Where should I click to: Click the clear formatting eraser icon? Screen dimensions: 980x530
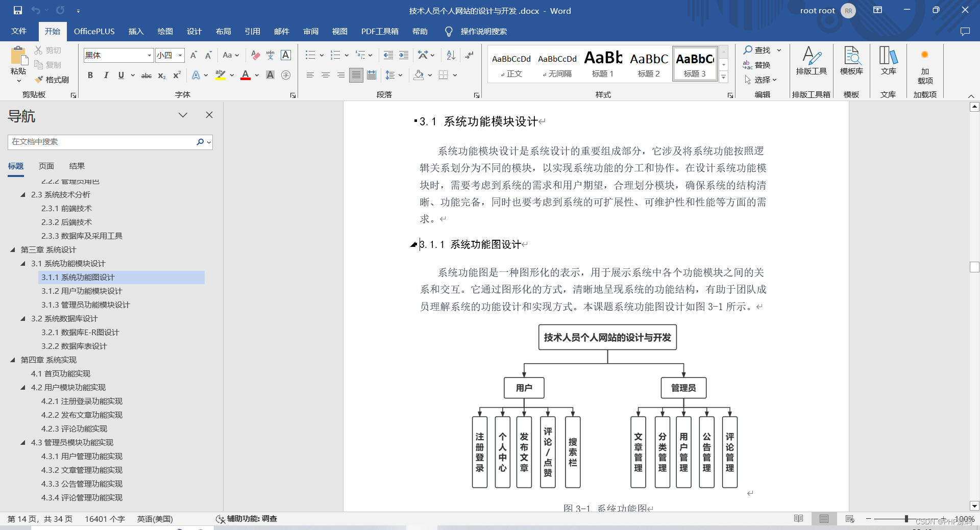coord(256,55)
